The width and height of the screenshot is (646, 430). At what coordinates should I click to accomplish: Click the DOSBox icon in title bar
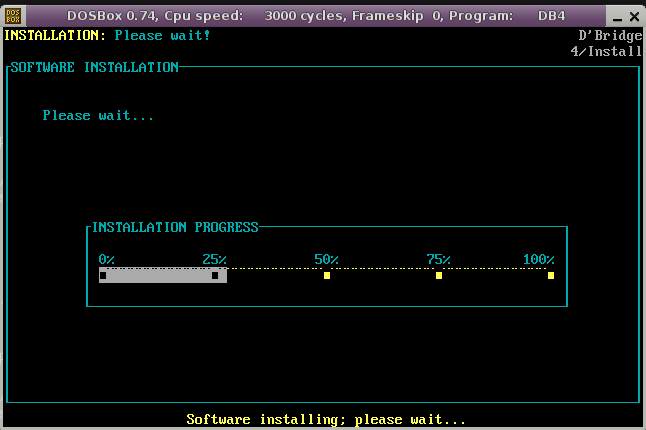[13, 14]
